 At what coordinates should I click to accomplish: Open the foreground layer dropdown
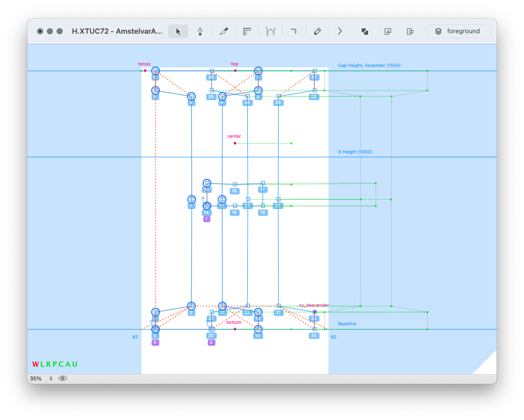pos(459,31)
